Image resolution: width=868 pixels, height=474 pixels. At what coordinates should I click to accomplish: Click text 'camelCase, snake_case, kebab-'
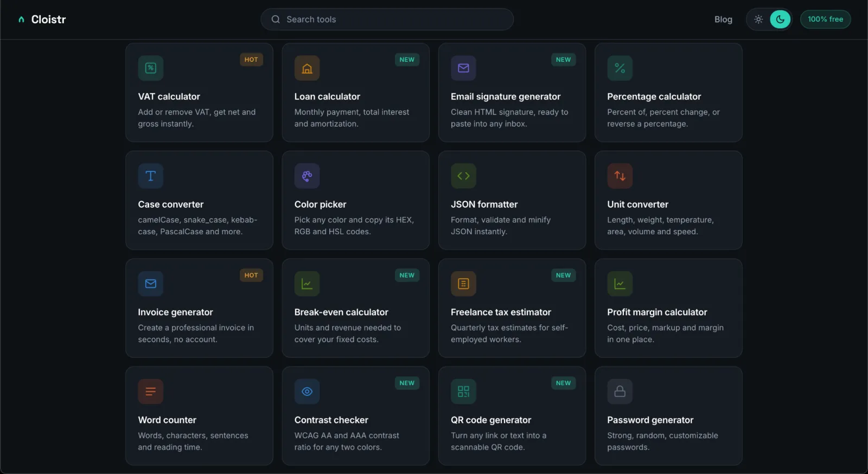coord(197,220)
